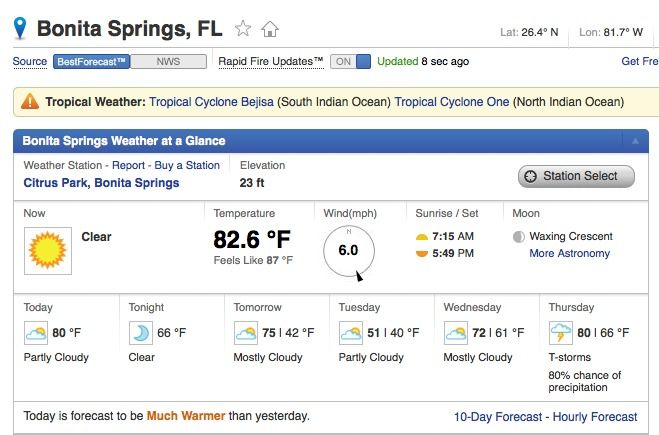Viewport: 659px width, 435px height.
Task: Click the Buy a Station link
Action: click(187, 165)
